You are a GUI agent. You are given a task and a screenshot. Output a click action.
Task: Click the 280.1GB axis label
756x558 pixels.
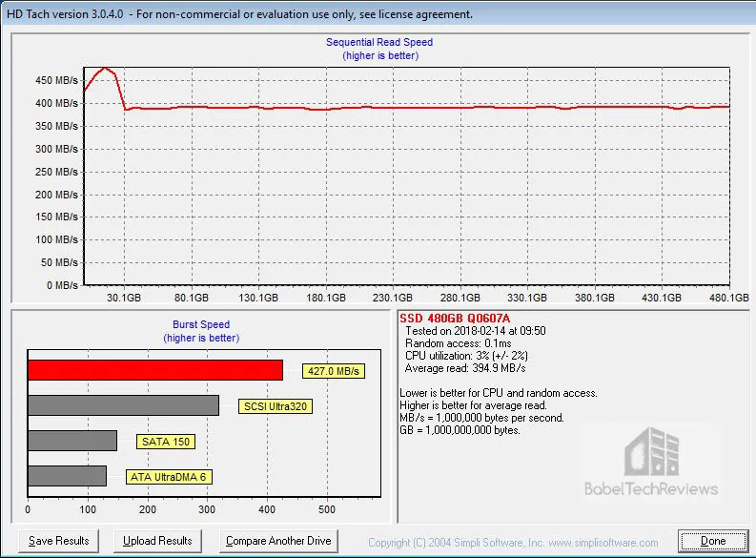click(460, 298)
